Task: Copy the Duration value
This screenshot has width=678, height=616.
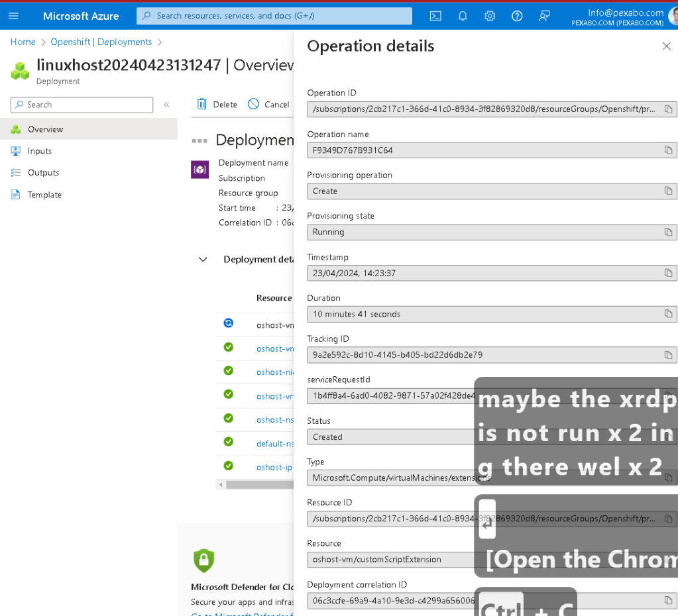Action: 668,314
